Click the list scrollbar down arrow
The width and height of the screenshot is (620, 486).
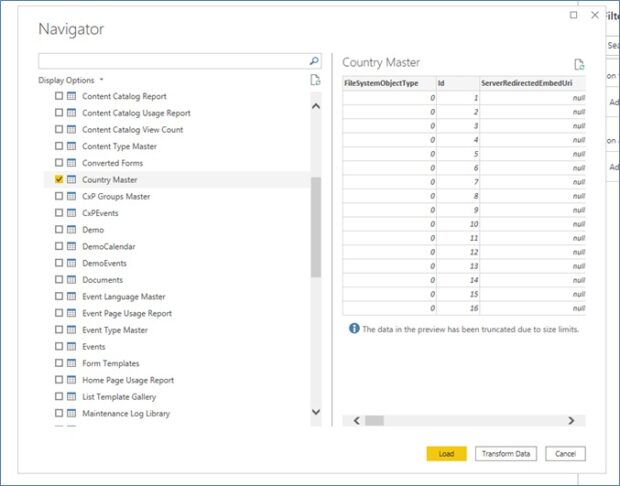click(x=316, y=412)
